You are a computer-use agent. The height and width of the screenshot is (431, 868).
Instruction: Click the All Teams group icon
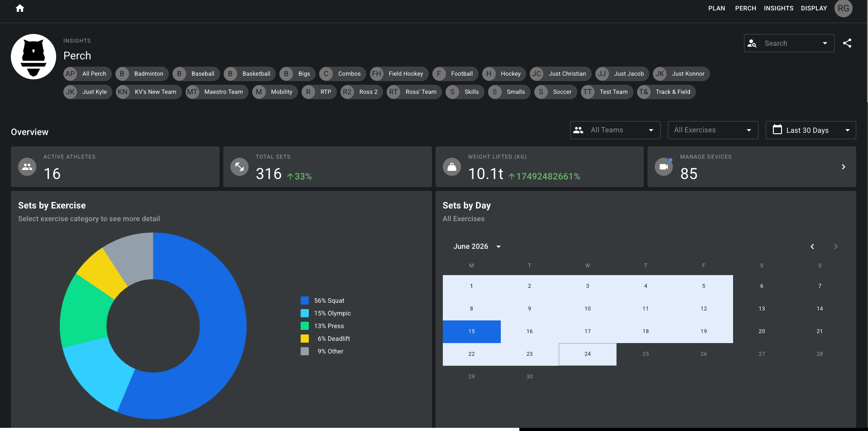[578, 130]
